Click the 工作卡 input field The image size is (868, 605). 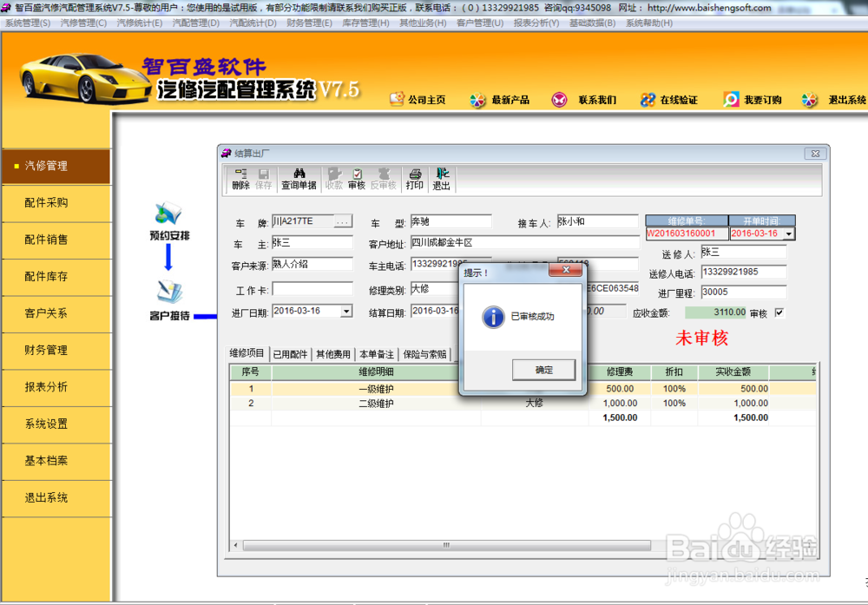312,289
